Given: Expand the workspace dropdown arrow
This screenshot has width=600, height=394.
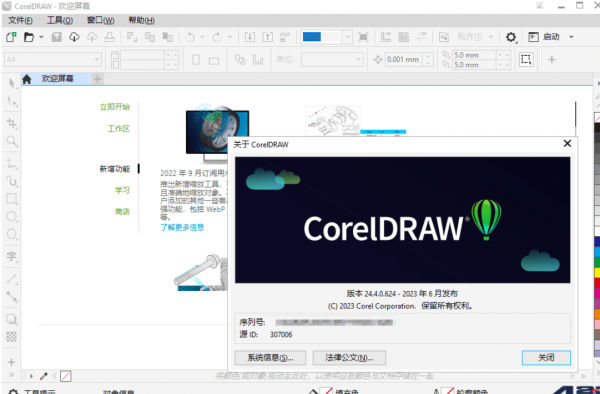Looking at the screenshot, I should (x=571, y=37).
